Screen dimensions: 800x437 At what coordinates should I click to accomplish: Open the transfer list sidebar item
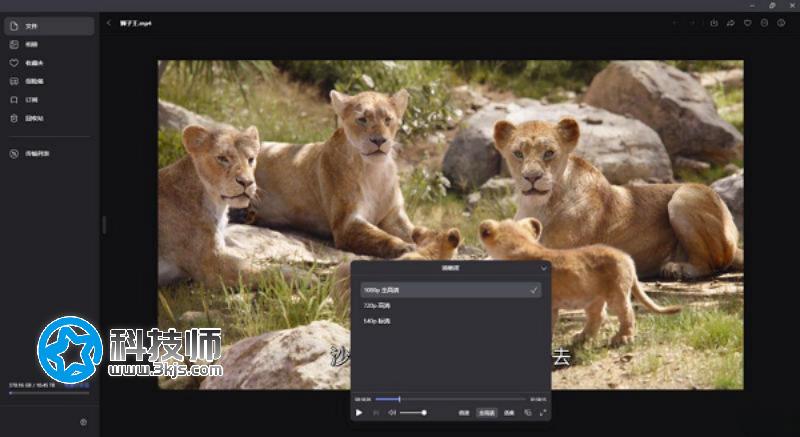pyautogui.click(x=49, y=153)
